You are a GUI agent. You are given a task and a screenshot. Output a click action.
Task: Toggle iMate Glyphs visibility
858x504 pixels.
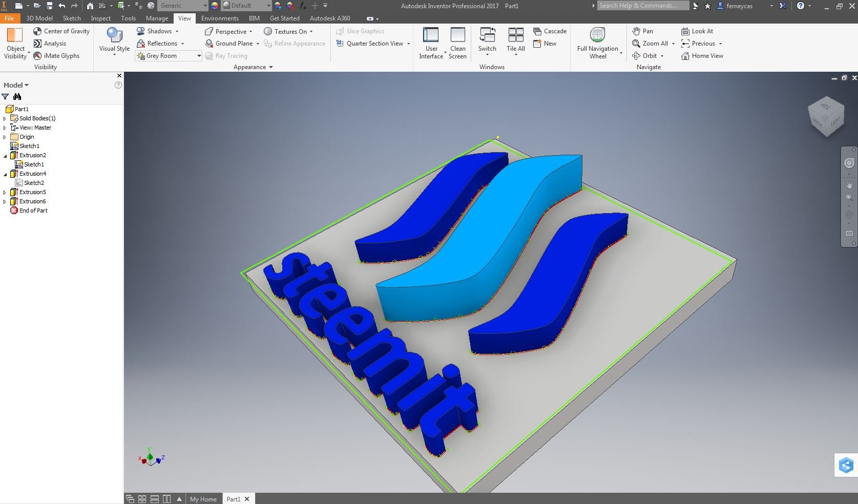(56, 56)
